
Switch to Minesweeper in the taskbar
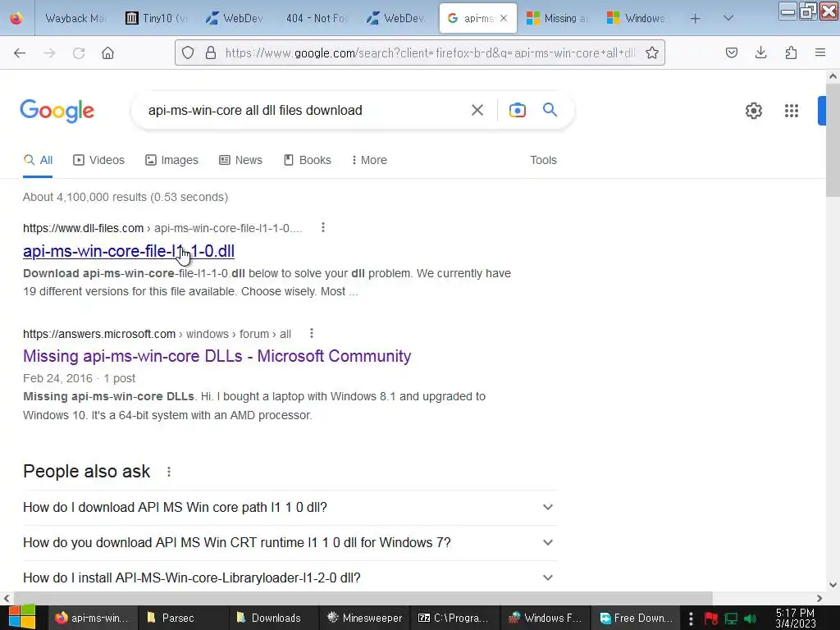[365, 619]
